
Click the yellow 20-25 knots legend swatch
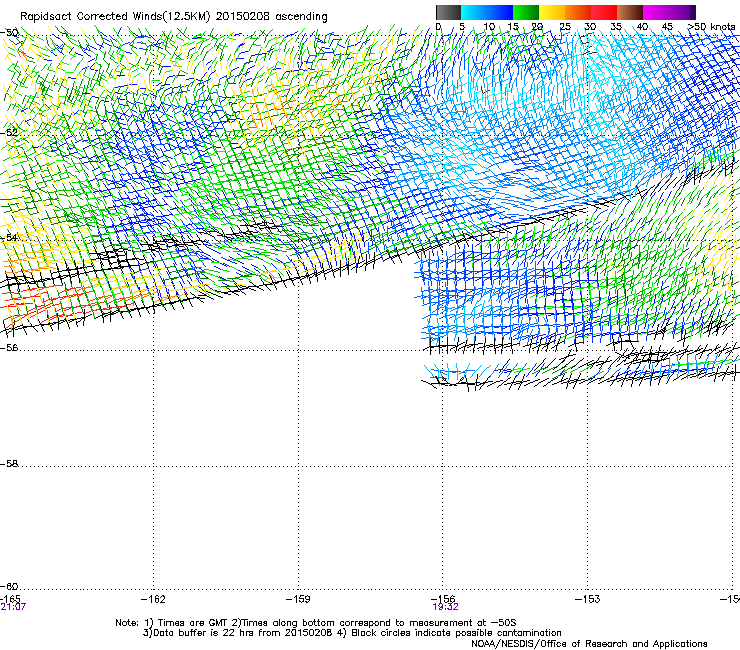coord(552,12)
